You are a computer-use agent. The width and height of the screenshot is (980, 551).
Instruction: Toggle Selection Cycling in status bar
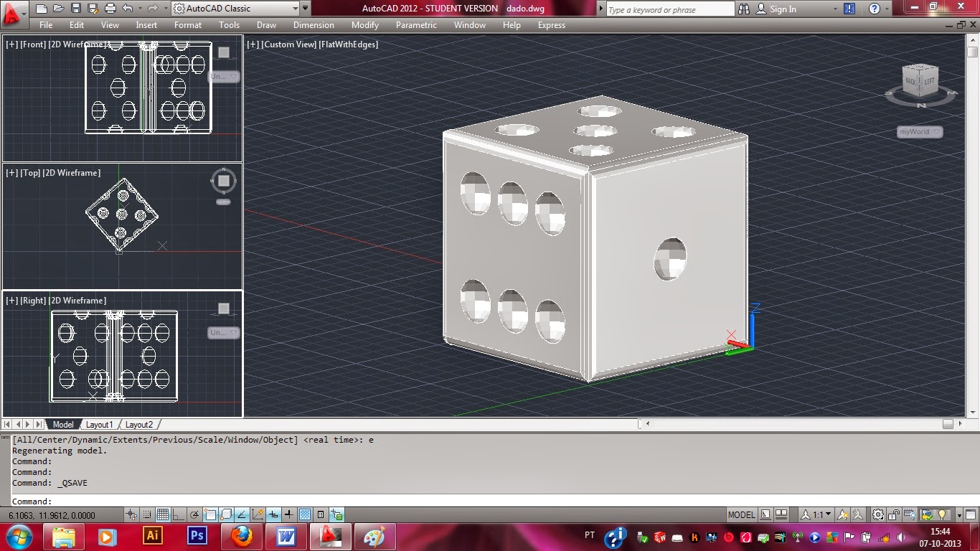336,514
